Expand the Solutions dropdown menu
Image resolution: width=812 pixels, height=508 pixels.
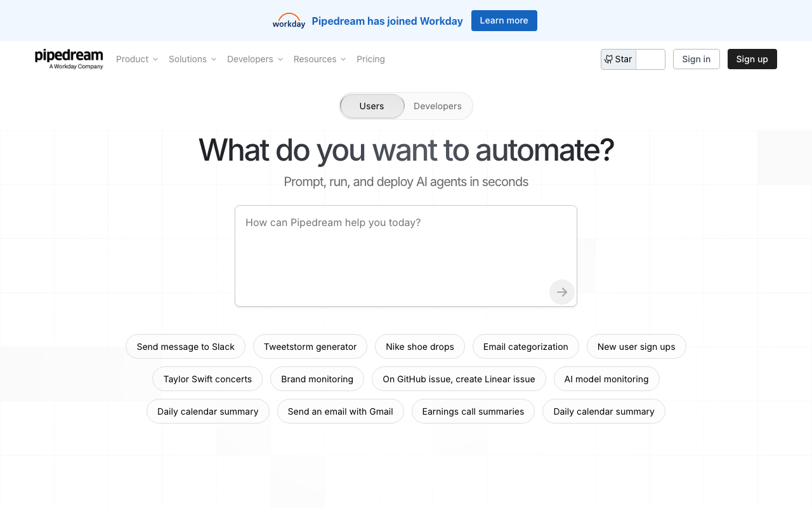tap(193, 59)
